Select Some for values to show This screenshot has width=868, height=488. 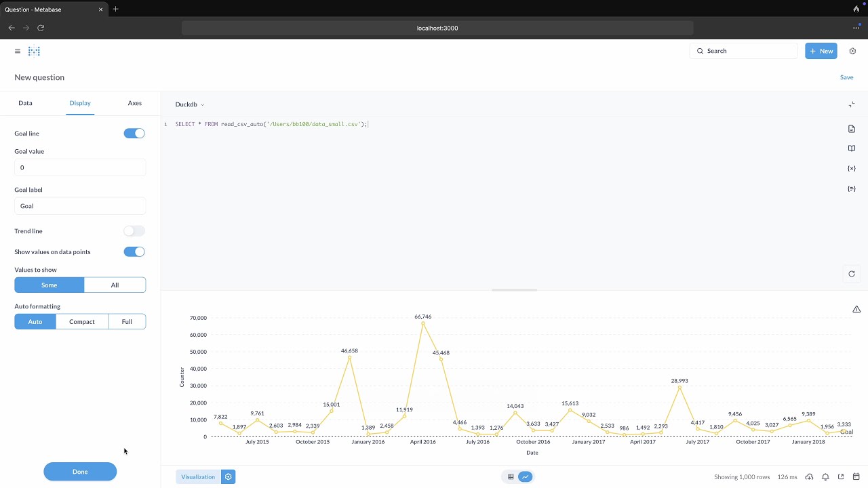[x=49, y=285]
